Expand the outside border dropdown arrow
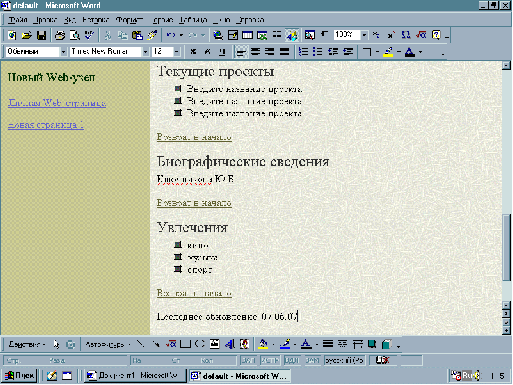 [377, 52]
